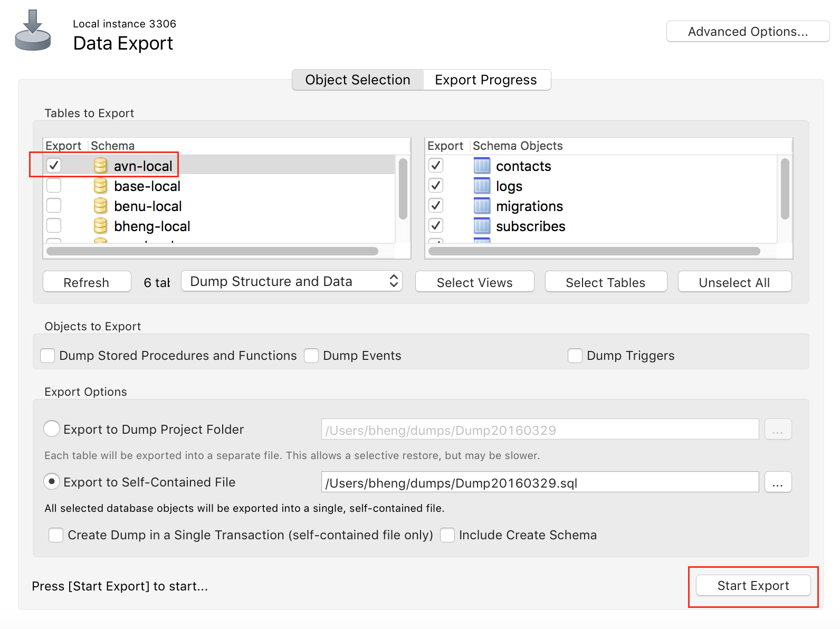The image size is (840, 629).
Task: Select the benu-local schema name
Action: click(148, 206)
